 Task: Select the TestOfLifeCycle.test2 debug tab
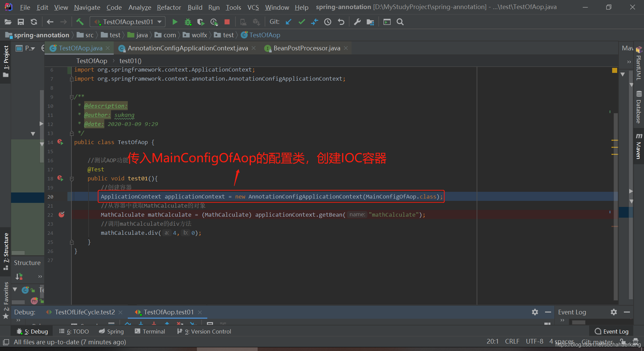point(85,312)
